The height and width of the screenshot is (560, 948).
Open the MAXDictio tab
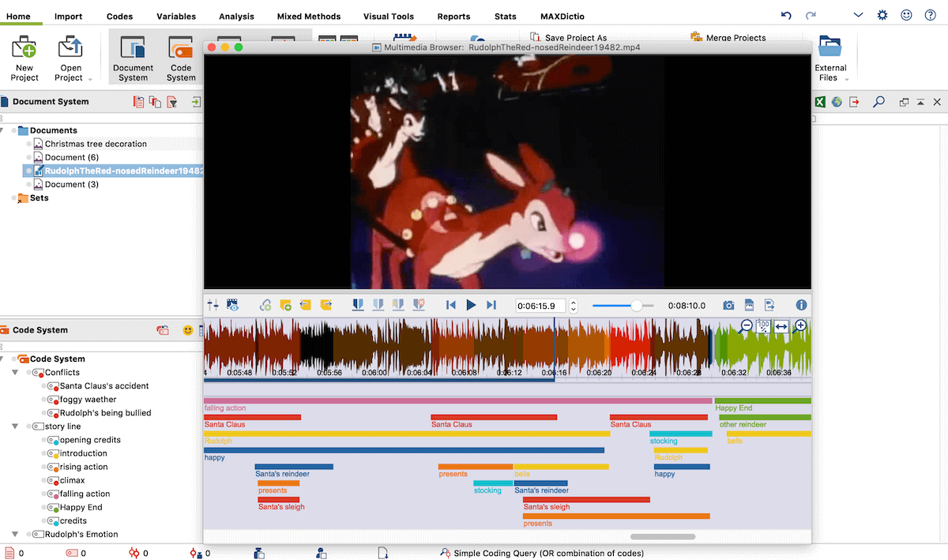tap(562, 17)
